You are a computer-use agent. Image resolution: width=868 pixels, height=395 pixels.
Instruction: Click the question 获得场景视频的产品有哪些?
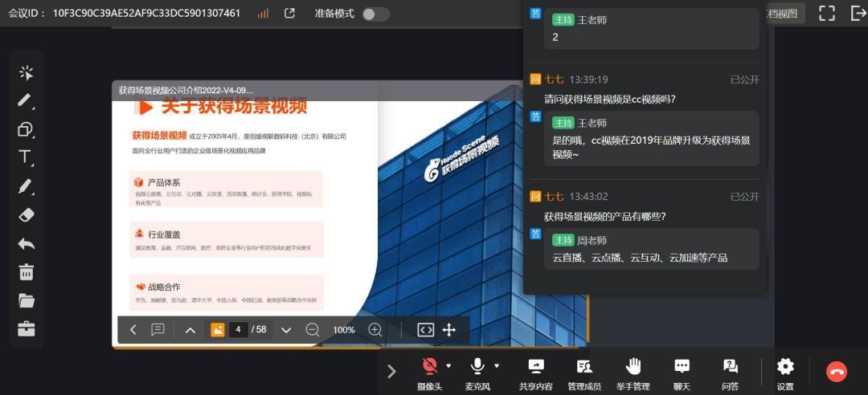tap(604, 217)
